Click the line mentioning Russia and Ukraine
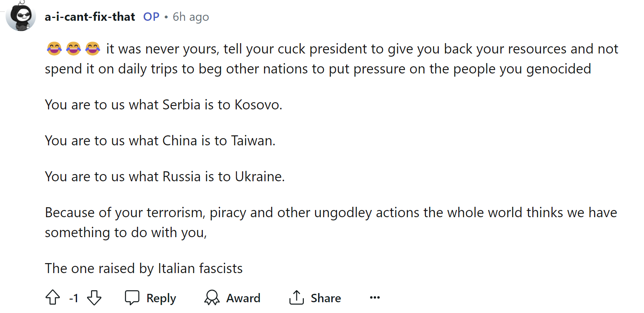This screenshot has width=644, height=313. [164, 176]
